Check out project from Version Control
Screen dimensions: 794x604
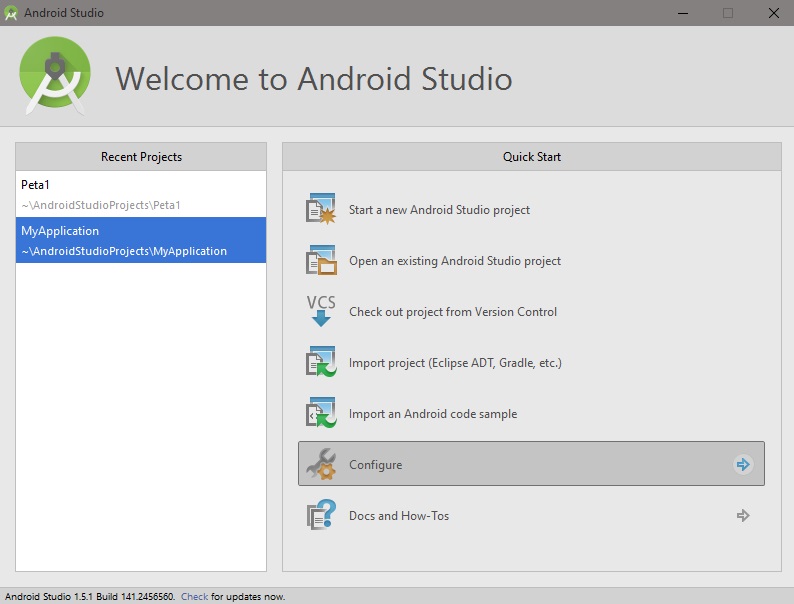[x=453, y=312]
